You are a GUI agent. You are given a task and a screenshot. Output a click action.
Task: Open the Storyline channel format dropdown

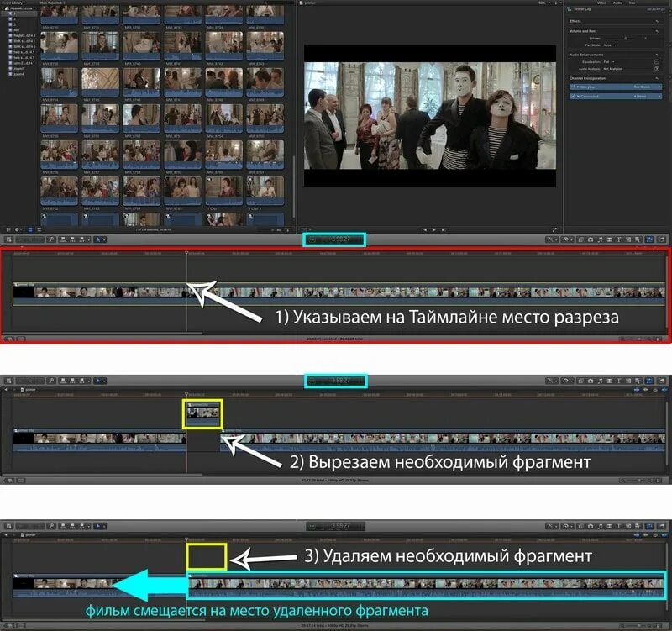[647, 87]
